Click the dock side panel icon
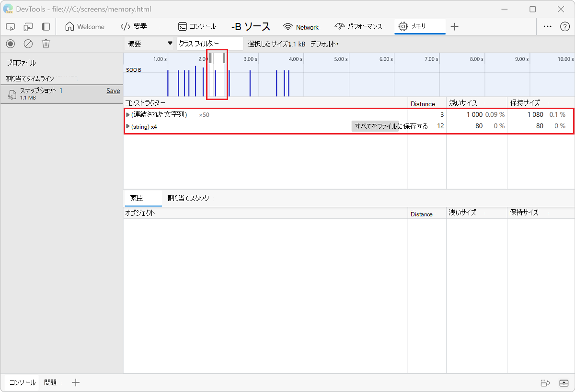 pyautogui.click(x=46, y=27)
